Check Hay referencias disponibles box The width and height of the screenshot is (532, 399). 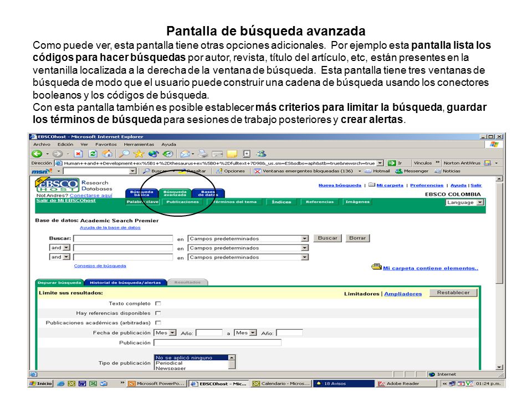click(158, 313)
